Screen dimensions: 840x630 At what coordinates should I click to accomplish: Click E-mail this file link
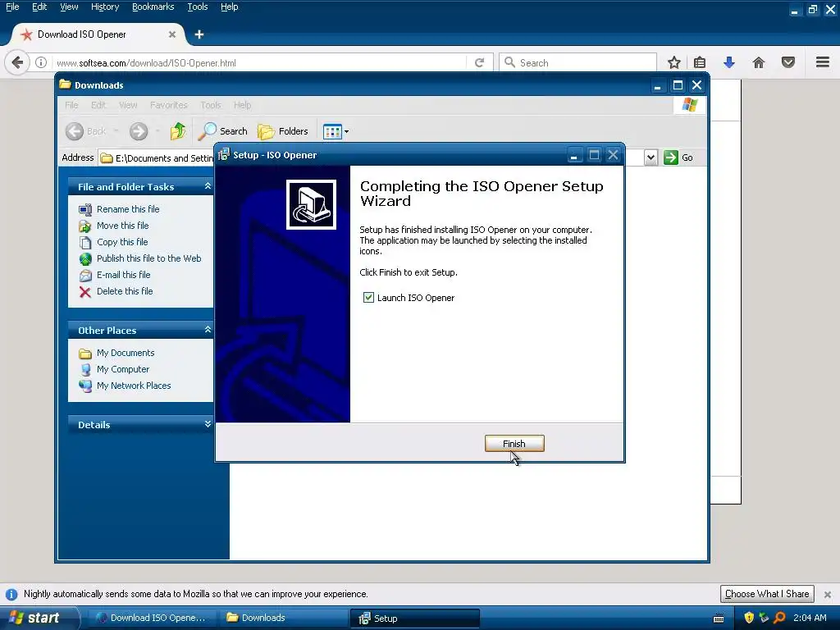coord(123,275)
